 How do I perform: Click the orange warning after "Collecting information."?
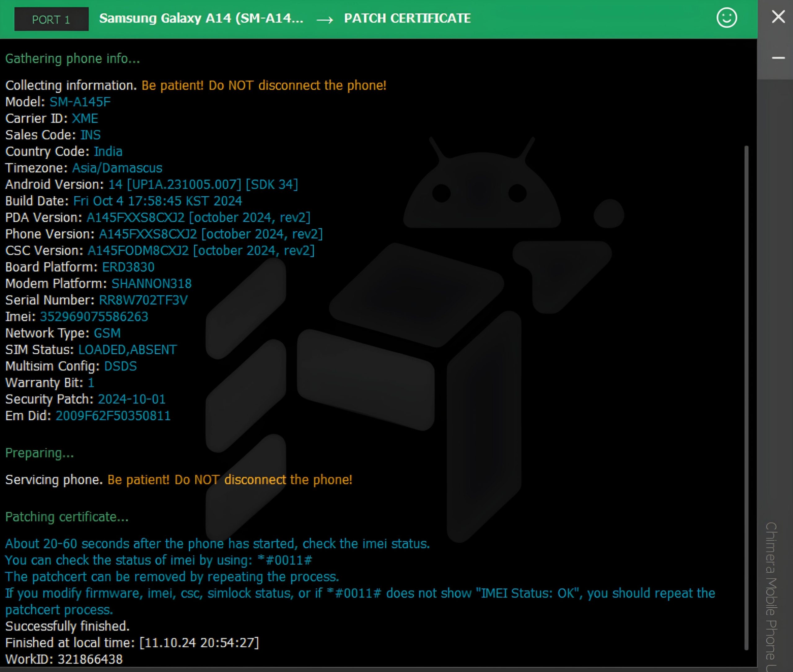(x=264, y=85)
